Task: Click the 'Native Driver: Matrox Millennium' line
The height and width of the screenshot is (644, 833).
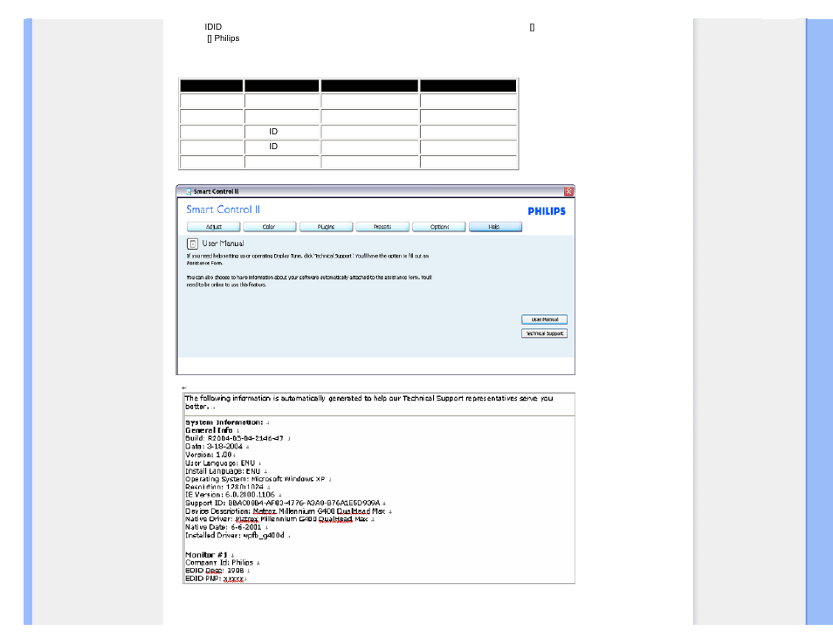Action: (276, 519)
